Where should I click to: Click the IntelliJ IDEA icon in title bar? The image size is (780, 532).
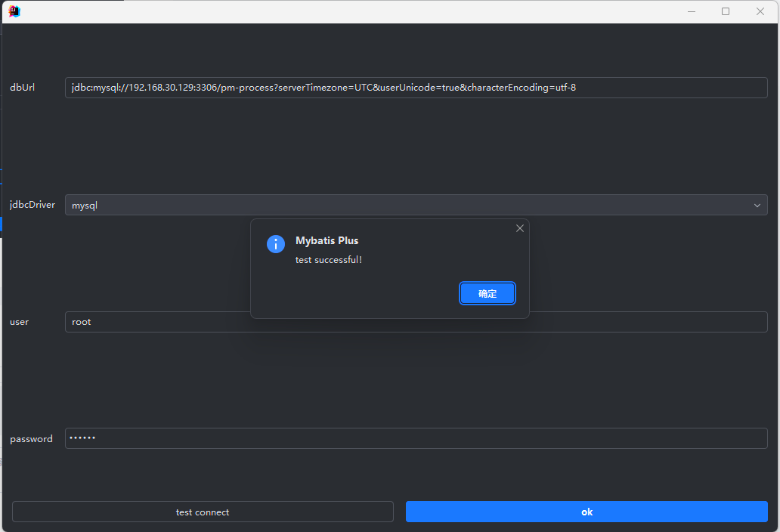click(x=13, y=11)
